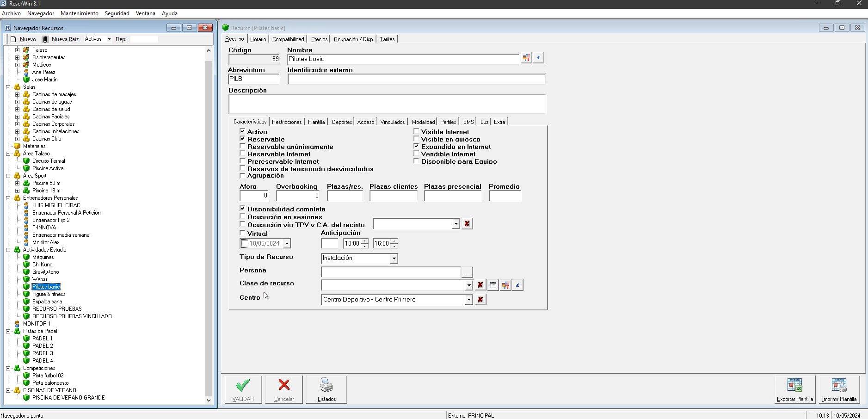Image resolution: width=868 pixels, height=419 pixels.
Task: Click the Circuito Termal green shield icon
Action: coord(26,161)
